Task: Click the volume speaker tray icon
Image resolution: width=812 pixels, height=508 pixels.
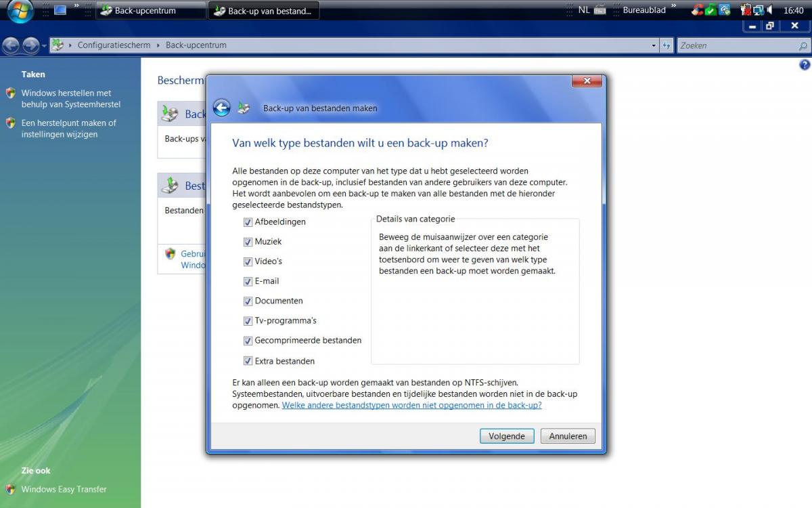Action: click(x=769, y=10)
